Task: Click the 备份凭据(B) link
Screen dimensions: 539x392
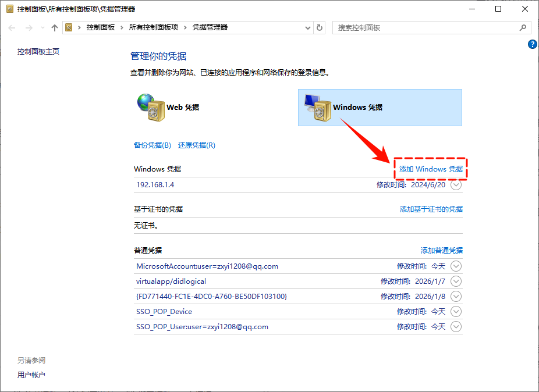Action: tap(152, 145)
